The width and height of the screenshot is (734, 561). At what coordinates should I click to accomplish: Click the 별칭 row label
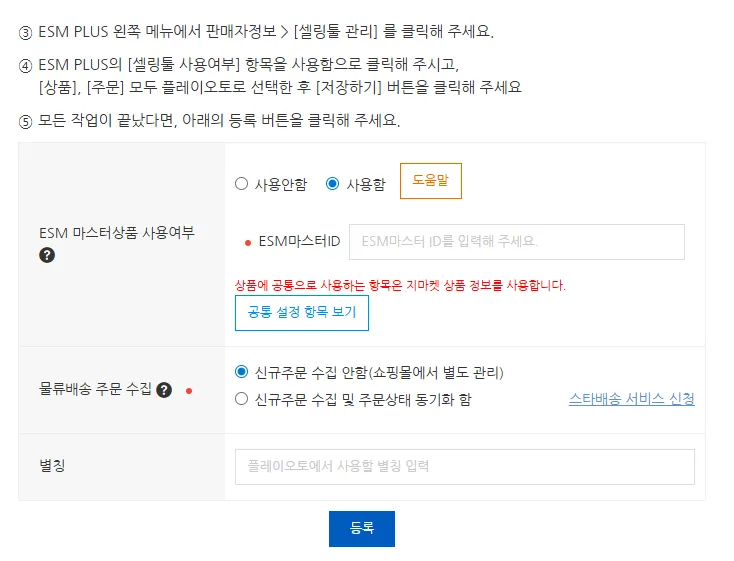click(x=53, y=466)
